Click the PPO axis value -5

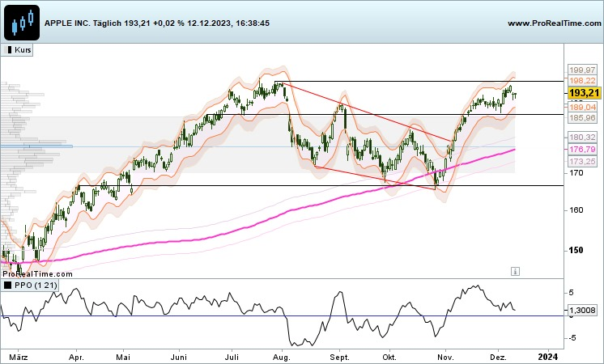pos(572,338)
